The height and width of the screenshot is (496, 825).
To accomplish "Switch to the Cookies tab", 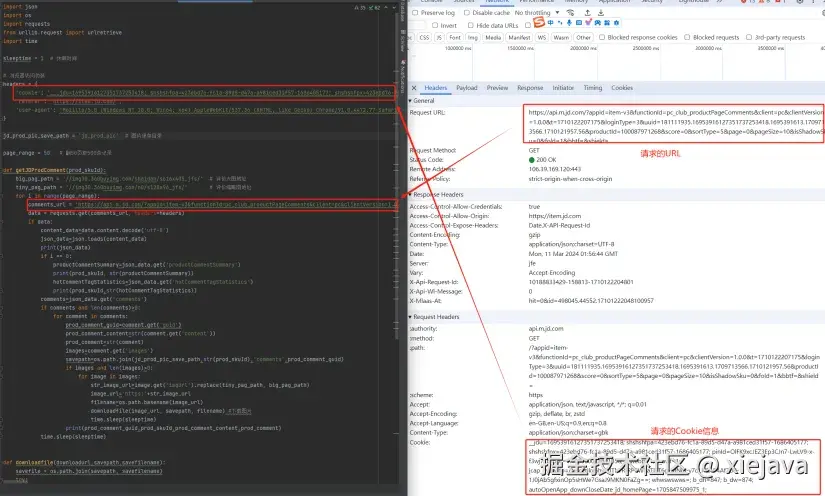I will [x=622, y=88].
